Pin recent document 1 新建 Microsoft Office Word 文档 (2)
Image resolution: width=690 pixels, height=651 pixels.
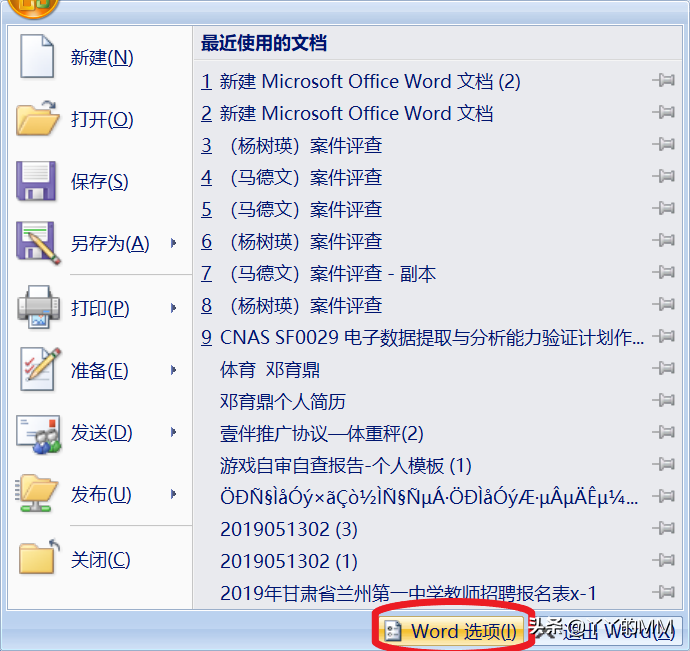coord(664,80)
